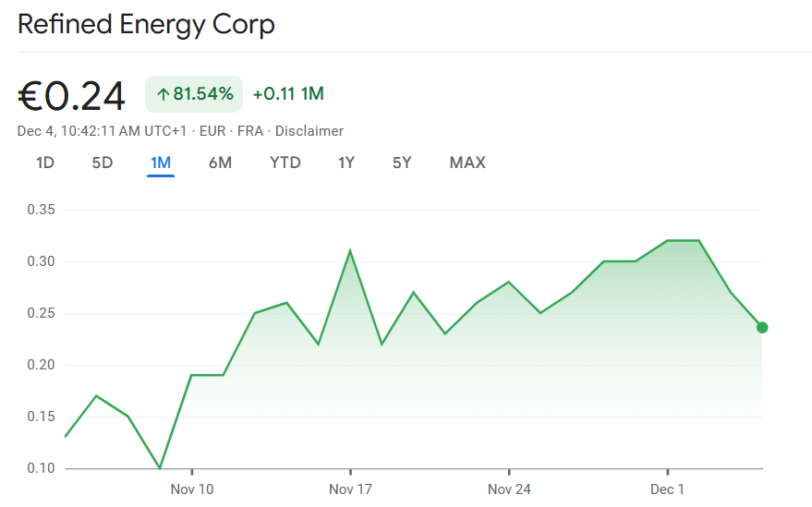Click the green up-arrow icon in percent badge

[163, 94]
